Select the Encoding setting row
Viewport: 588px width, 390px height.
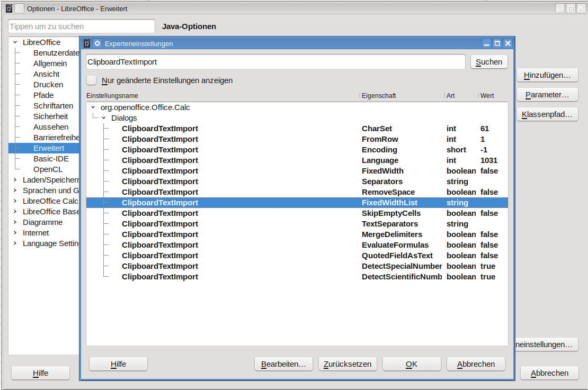coord(297,149)
